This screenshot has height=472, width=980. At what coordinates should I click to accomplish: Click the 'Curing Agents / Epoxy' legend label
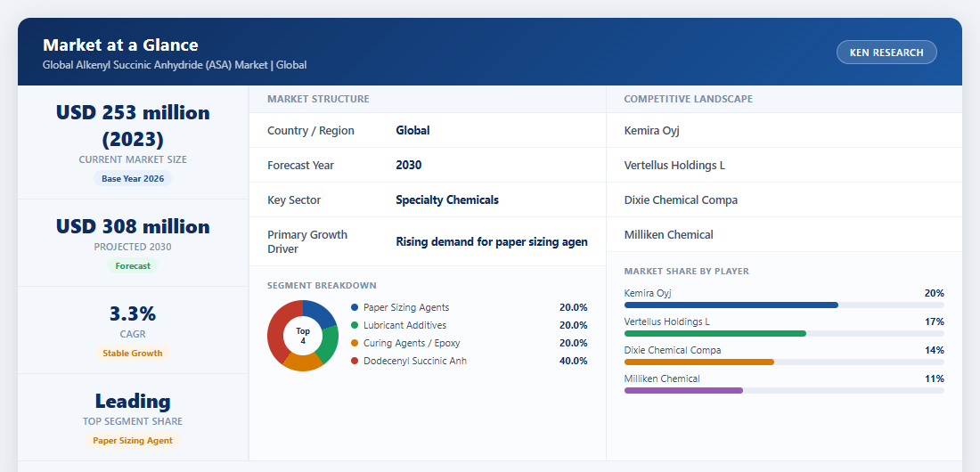pyautogui.click(x=412, y=343)
